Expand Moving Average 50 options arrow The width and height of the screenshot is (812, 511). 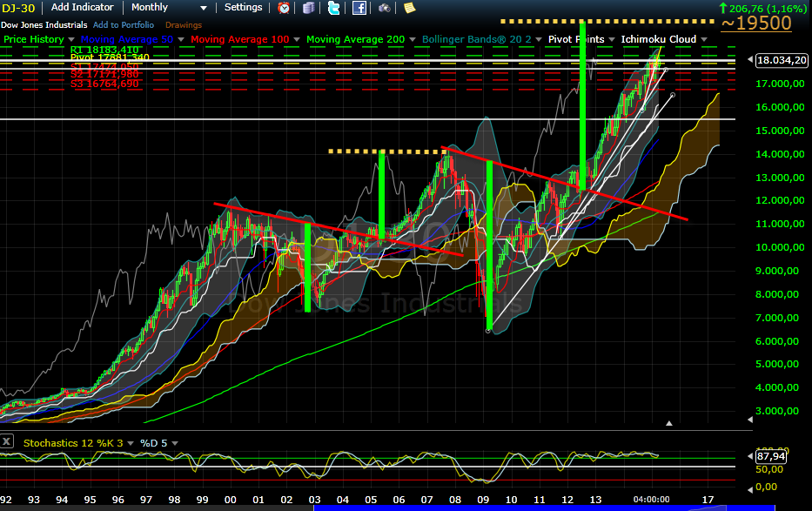point(181,39)
